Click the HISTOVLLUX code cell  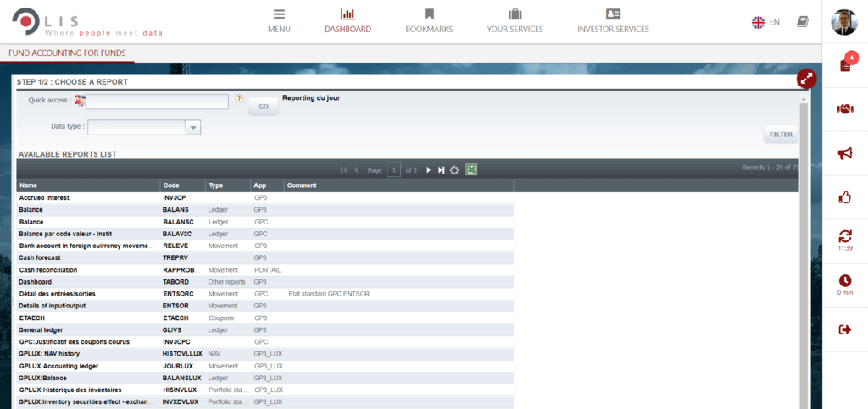(183, 354)
